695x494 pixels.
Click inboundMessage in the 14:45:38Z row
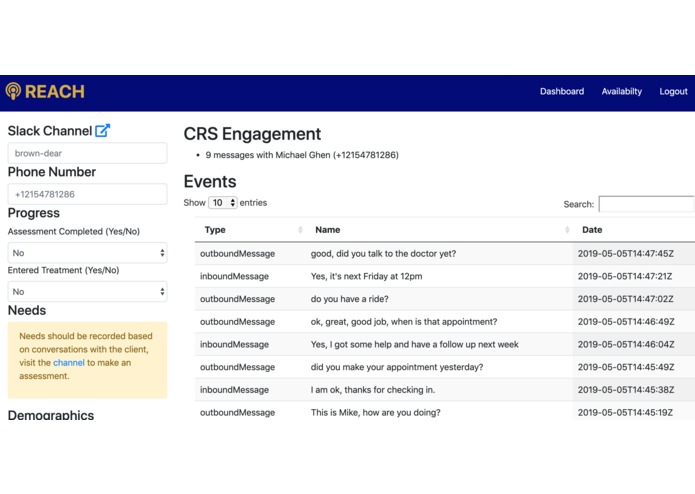(234, 389)
